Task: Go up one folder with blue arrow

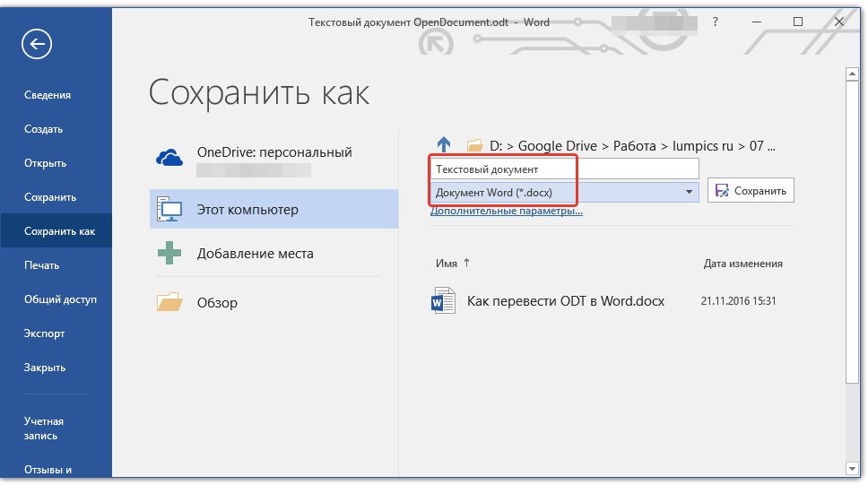Action: [444, 145]
